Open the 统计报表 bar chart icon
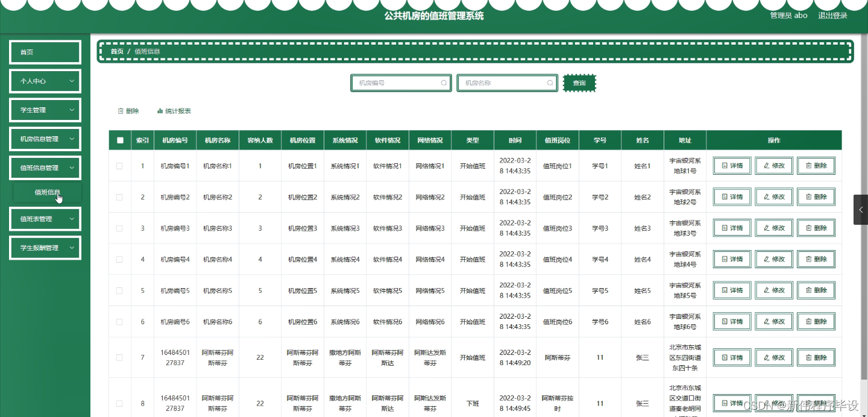Screen dimensions: 868x417 [159, 110]
